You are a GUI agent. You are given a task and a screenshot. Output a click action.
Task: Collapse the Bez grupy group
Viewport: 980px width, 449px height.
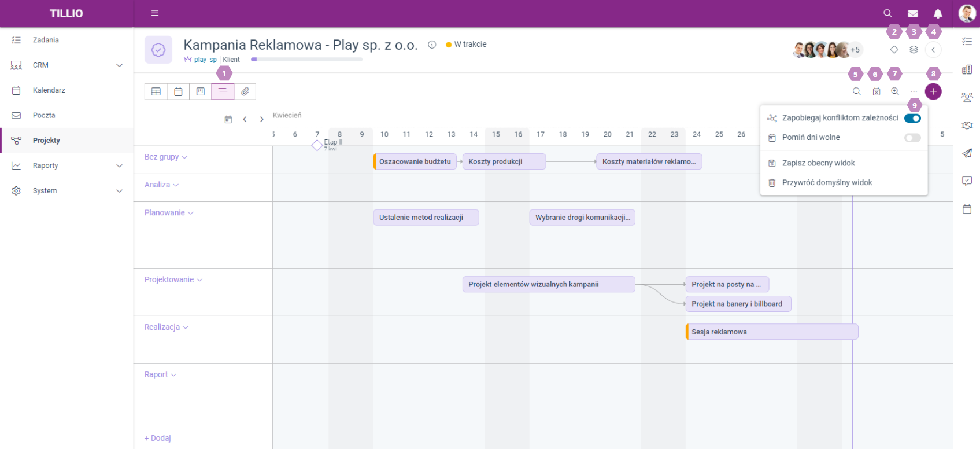[166, 157]
